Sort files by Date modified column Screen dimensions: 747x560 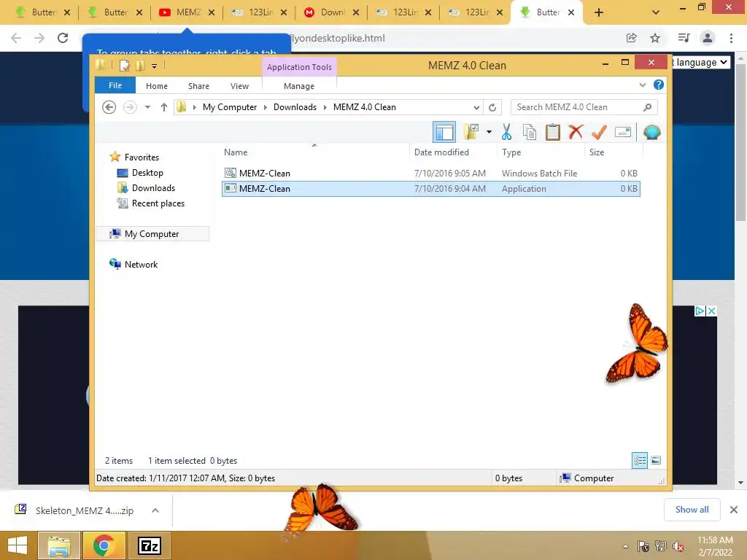point(441,152)
